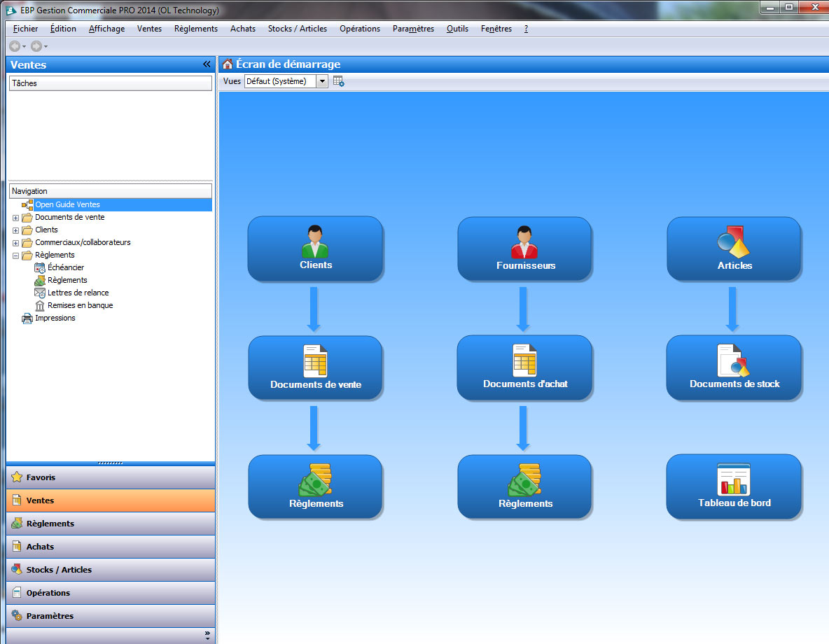Click the navigation pane splitter grip
829x644 pixels.
tap(111, 463)
